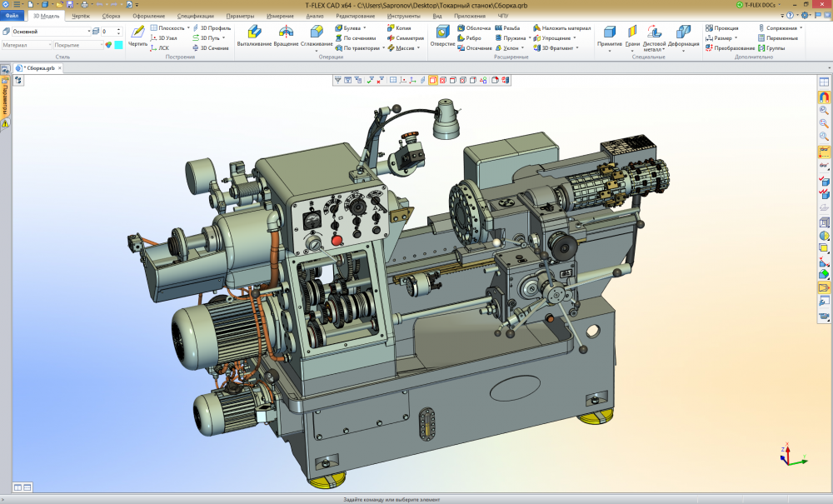This screenshot has width=833, height=504.
Task: Switch to the Чертёж ribbon tab
Action: 80,16
